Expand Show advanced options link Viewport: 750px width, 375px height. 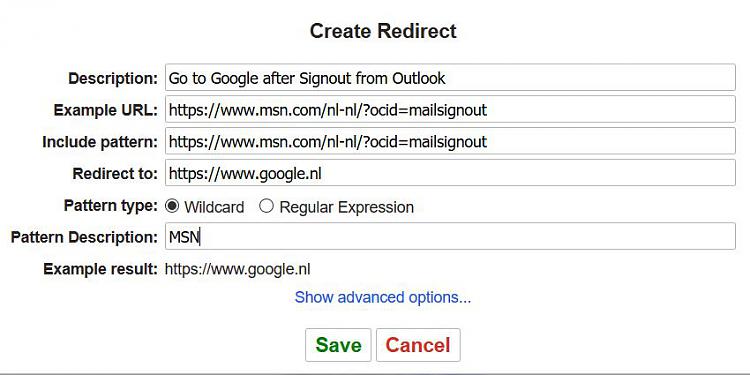(x=383, y=297)
